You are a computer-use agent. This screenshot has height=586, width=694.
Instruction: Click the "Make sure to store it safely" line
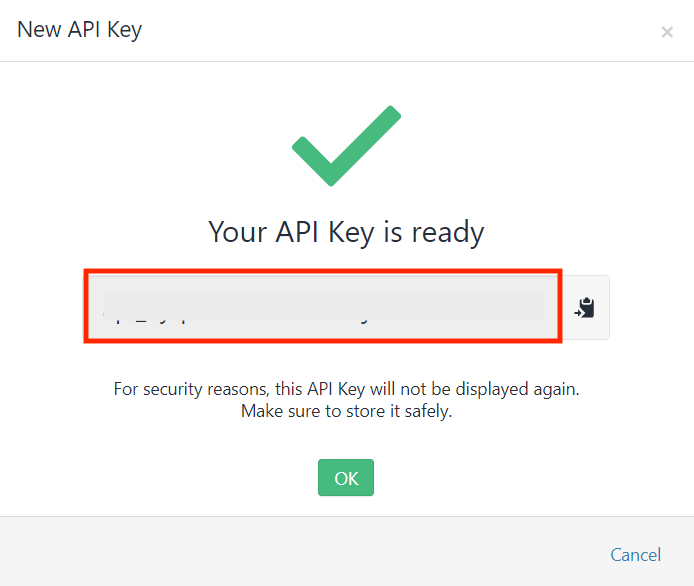(x=346, y=411)
